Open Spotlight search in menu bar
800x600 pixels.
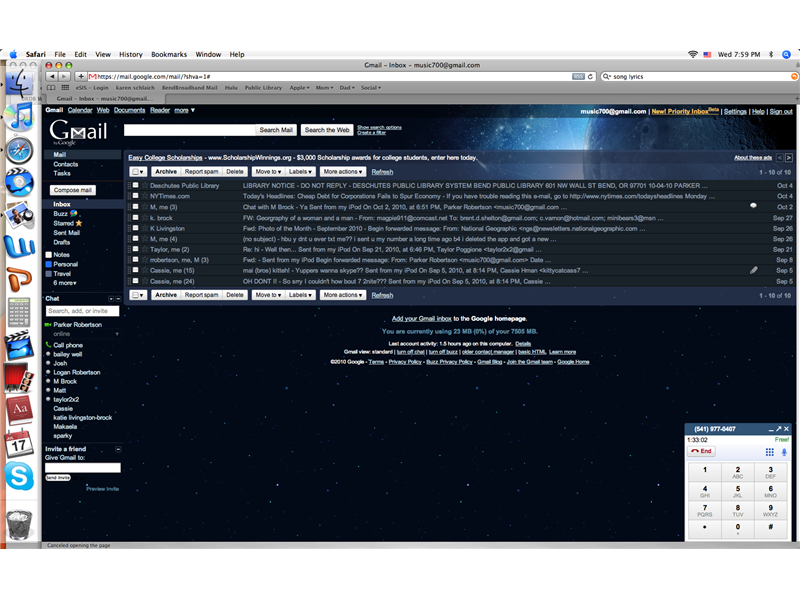point(787,54)
